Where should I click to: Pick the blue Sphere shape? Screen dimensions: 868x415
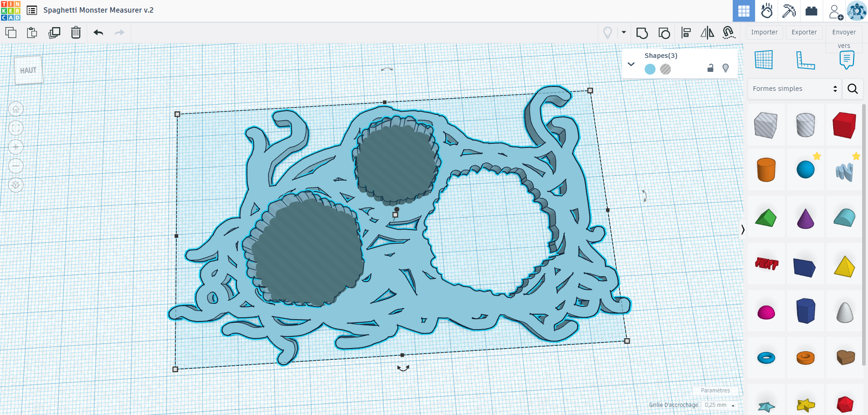tap(805, 170)
